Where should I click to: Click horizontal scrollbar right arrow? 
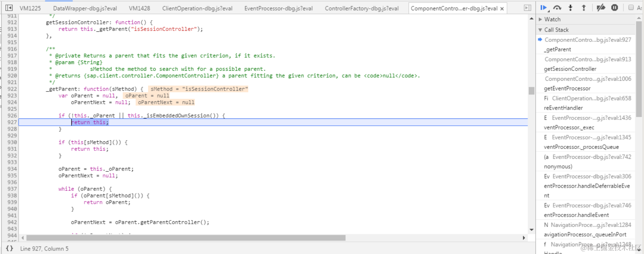(x=524, y=238)
